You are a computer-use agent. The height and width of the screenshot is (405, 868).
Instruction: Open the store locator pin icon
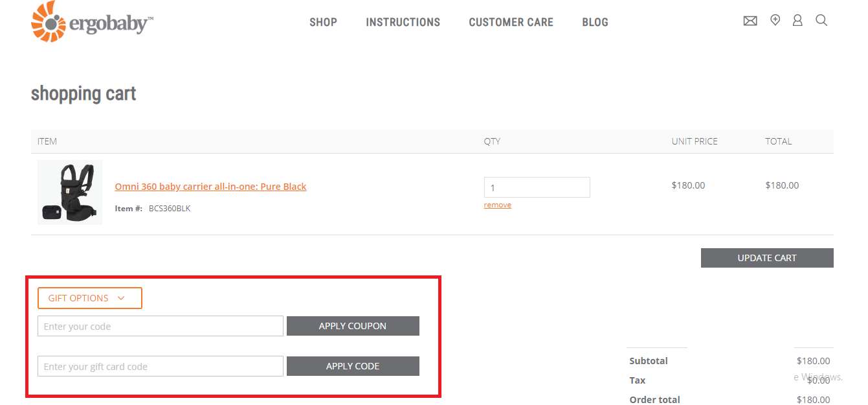pyautogui.click(x=775, y=21)
